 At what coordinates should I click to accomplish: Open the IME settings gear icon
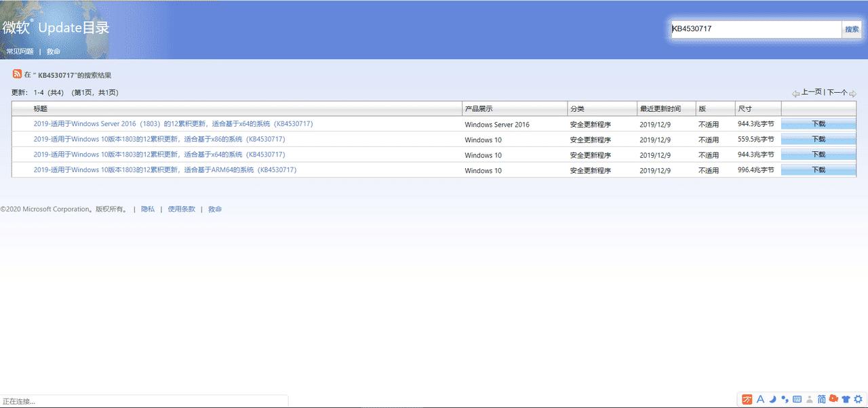click(858, 399)
